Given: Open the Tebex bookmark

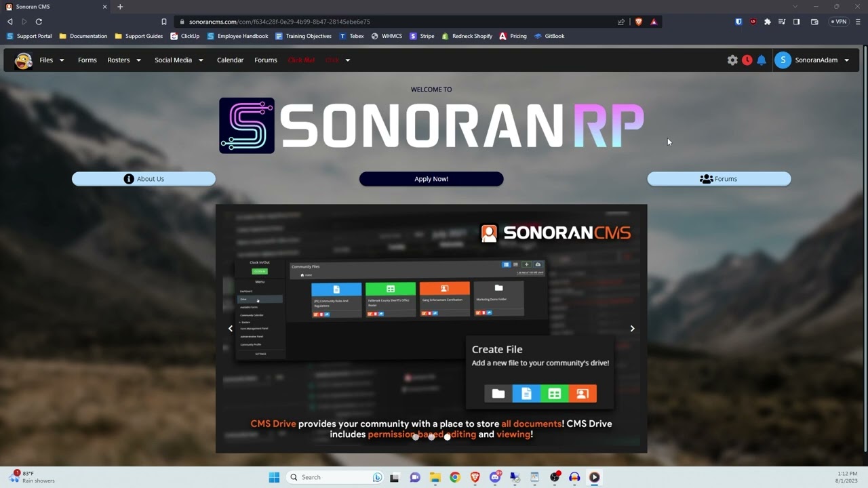Looking at the screenshot, I should click(352, 37).
